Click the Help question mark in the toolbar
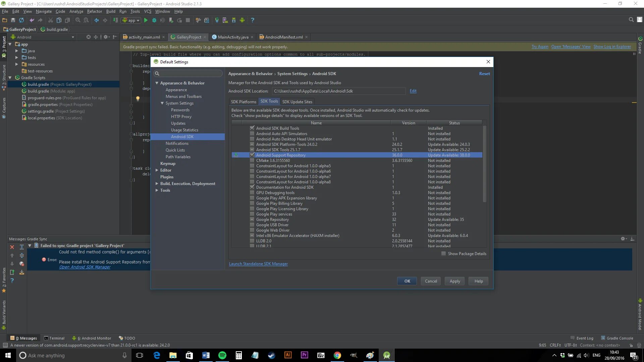The image size is (644, 362). pyautogui.click(x=253, y=20)
